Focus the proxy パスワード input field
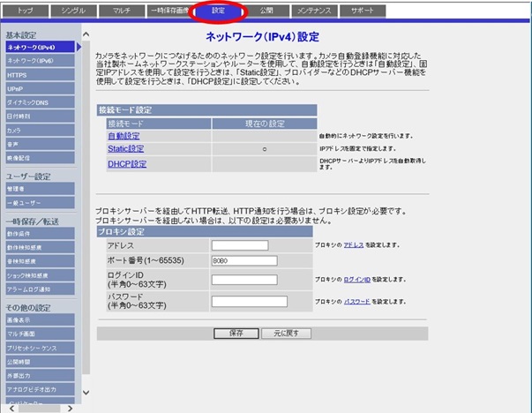The image size is (532, 413). coord(250,301)
